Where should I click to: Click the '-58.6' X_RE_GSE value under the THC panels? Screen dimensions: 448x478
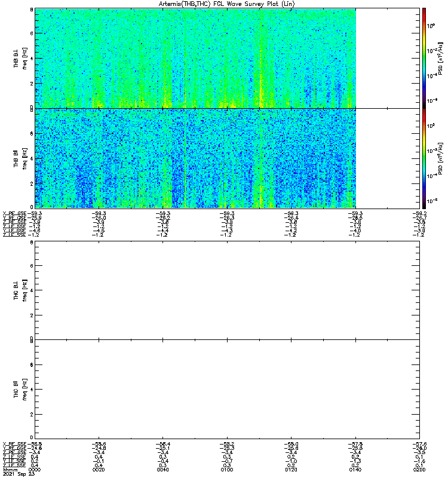99,444
